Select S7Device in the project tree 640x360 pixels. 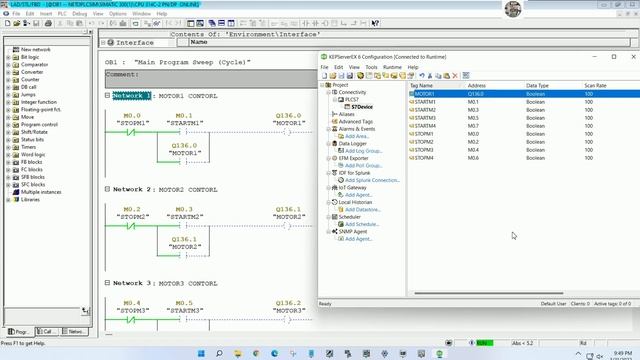tap(362, 107)
